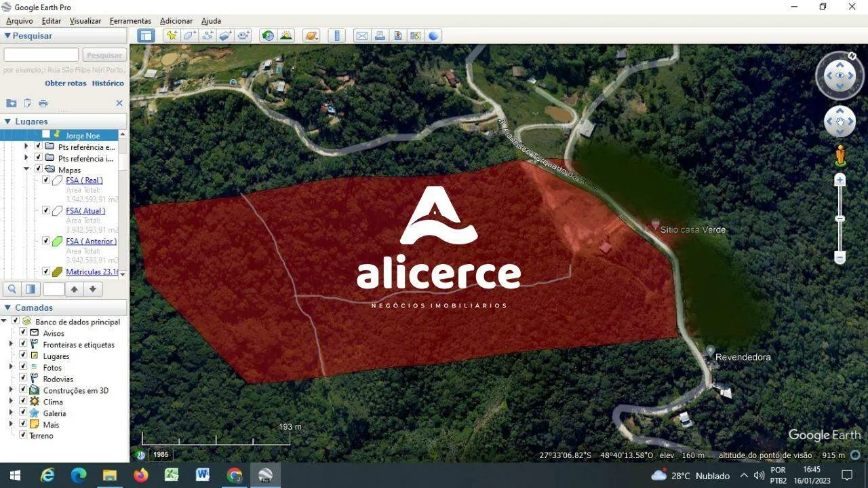Screen dimensions: 868x488
Task: Expand Pts referência e... folder
Action: coord(27,147)
